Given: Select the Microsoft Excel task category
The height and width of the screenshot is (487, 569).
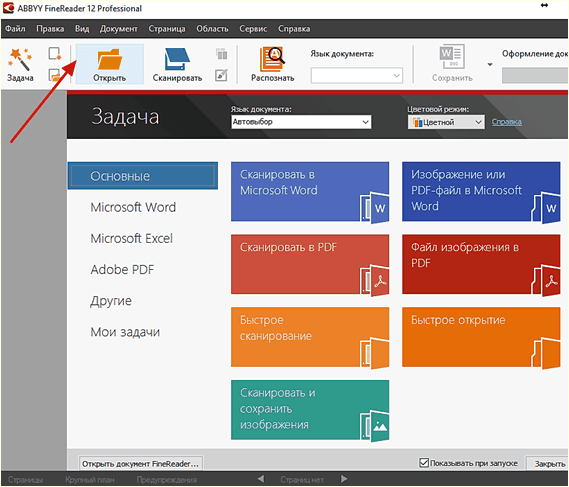Looking at the screenshot, I should coord(131,238).
